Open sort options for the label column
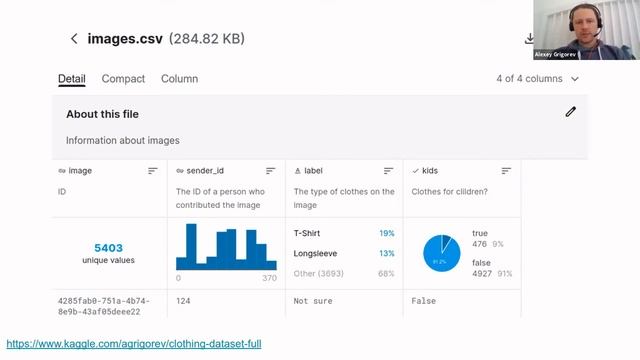The width and height of the screenshot is (640, 360). coord(388,171)
